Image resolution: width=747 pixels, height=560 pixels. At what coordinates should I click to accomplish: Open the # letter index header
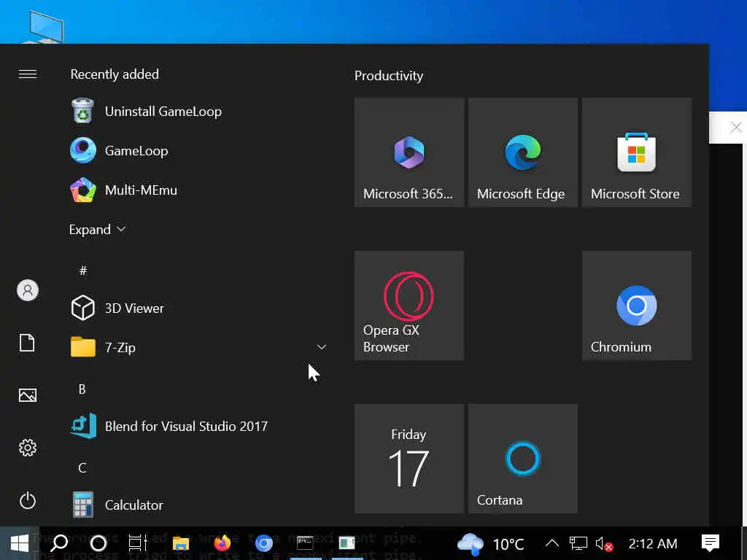[x=83, y=271]
